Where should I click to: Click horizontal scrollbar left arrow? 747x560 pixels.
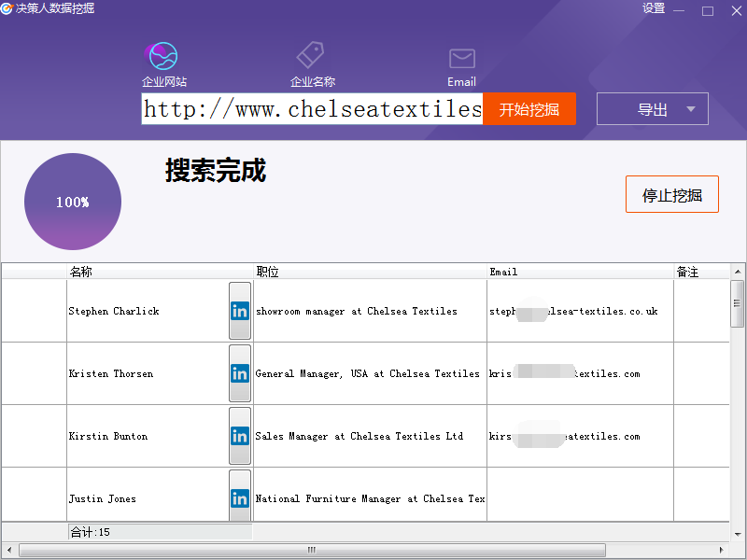[9, 550]
